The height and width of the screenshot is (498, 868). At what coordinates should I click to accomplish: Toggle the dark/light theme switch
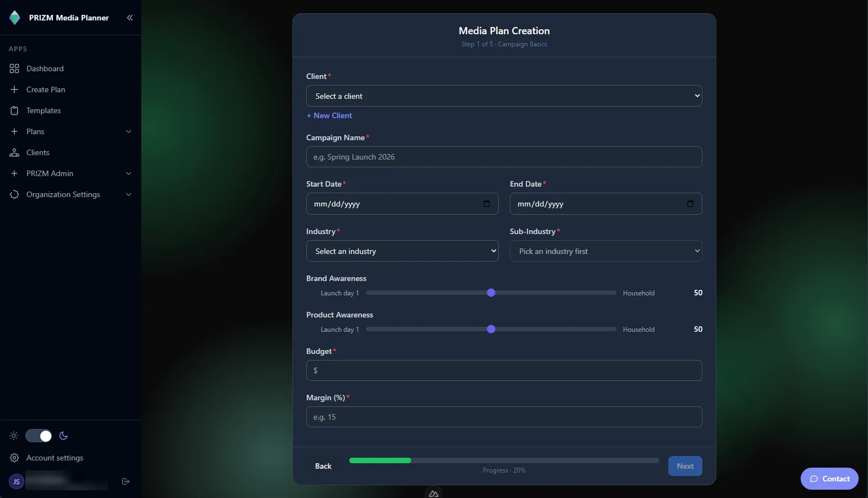[x=39, y=436]
